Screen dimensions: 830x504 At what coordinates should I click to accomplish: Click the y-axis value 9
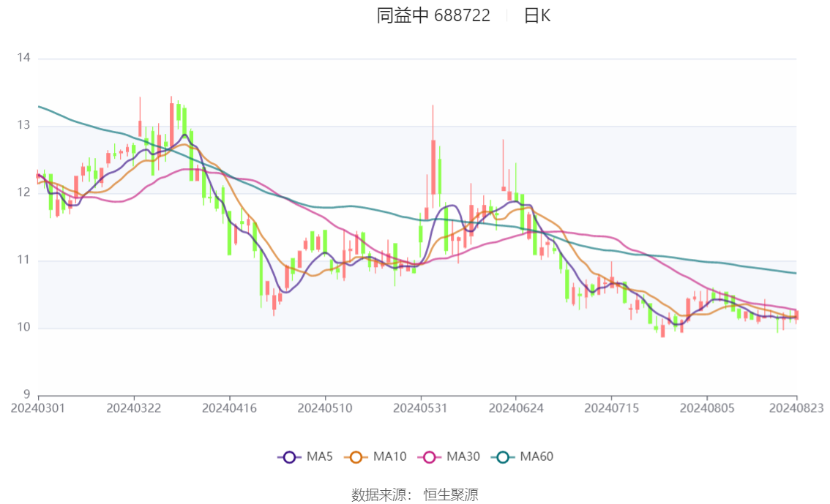pyautogui.click(x=27, y=394)
